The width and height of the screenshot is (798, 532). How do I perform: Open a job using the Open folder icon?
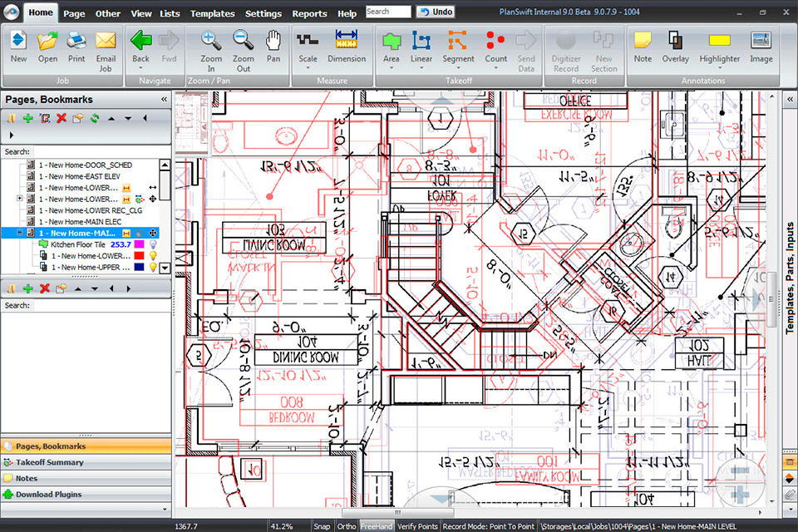(x=47, y=47)
